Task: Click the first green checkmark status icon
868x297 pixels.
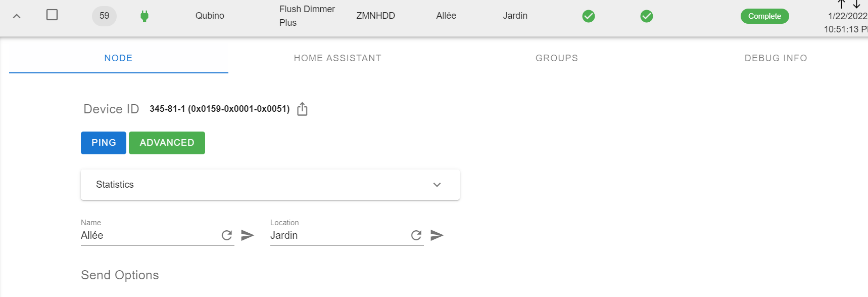Action: coord(588,16)
